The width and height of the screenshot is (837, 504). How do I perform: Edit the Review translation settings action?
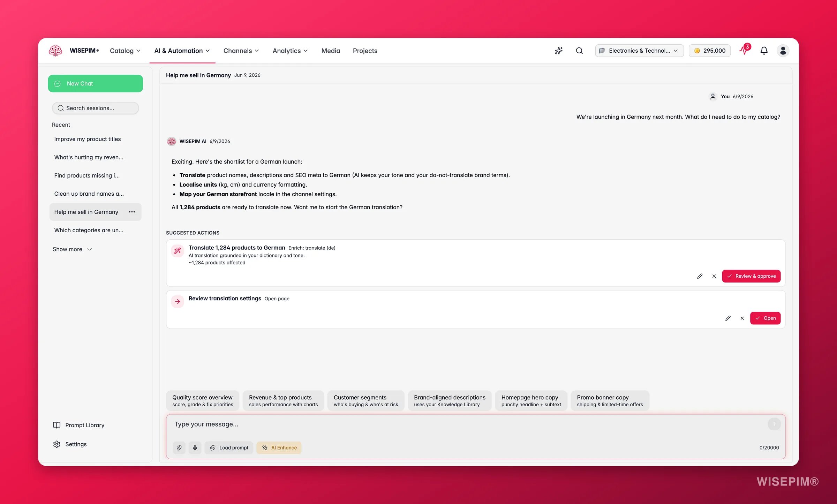pos(728,318)
